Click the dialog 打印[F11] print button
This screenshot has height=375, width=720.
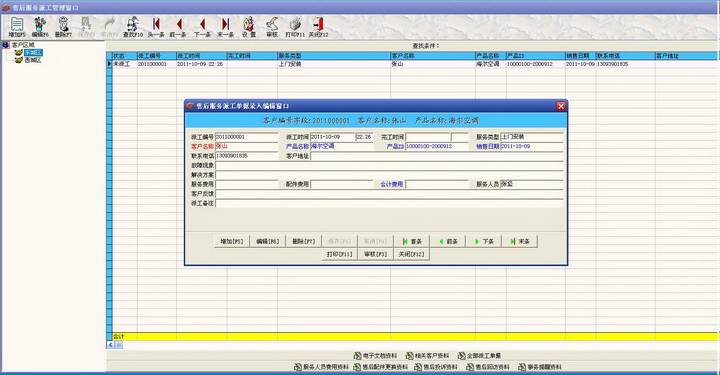340,254
